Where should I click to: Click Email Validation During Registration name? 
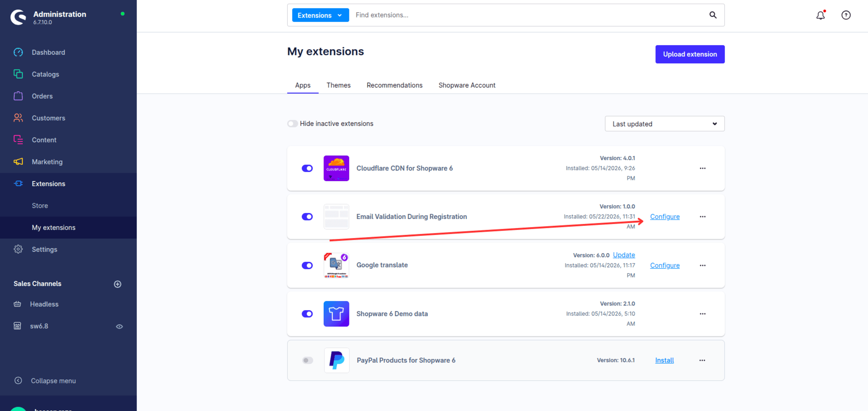coord(411,217)
